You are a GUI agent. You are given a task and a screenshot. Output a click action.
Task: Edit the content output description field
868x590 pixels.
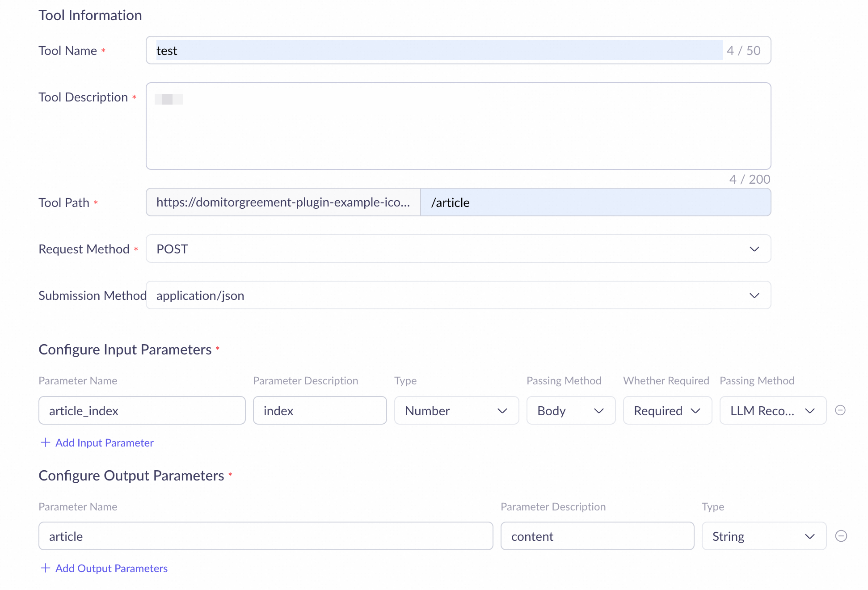(x=597, y=536)
